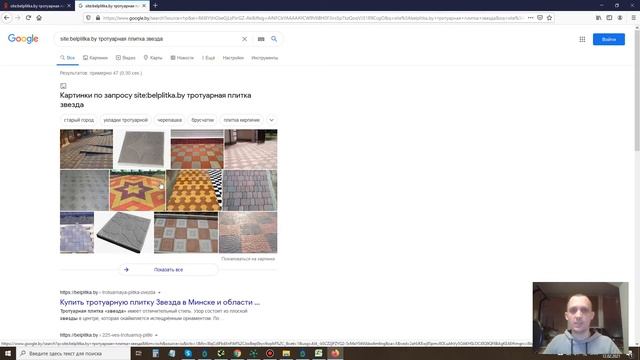The image size is (640, 360).
Task: Click 'Показать все' to show all images
Action: pyautogui.click(x=169, y=270)
